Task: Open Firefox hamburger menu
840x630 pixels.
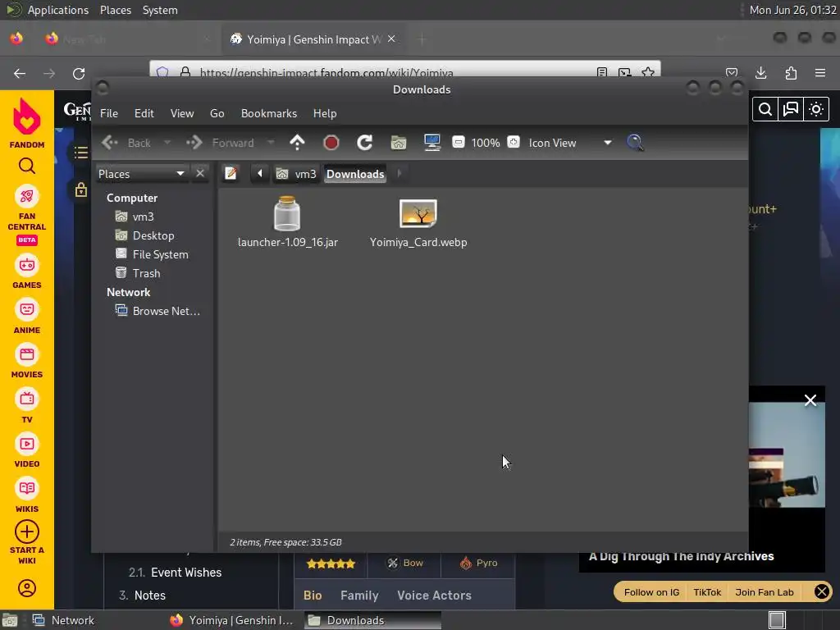Action: click(x=820, y=73)
